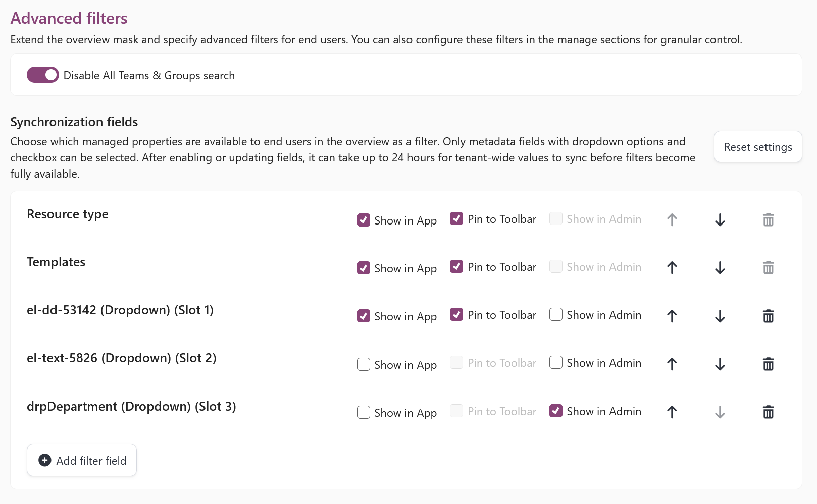Delete el-text-5826 Slot 2 field
Image resolution: width=817 pixels, height=504 pixels.
[x=768, y=364]
